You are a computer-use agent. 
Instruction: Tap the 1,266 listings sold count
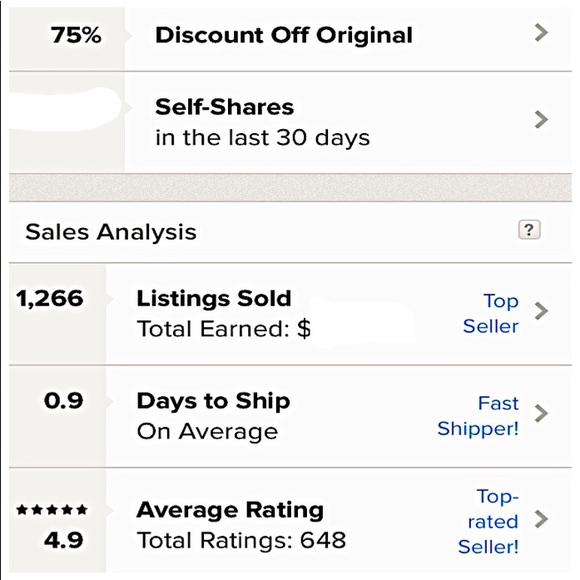pos(50,298)
